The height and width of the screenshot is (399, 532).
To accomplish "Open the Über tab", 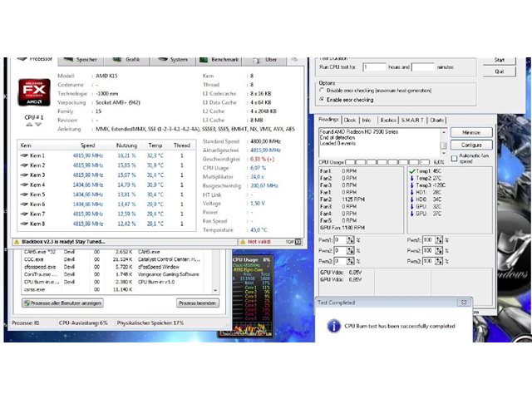I will (264, 61).
